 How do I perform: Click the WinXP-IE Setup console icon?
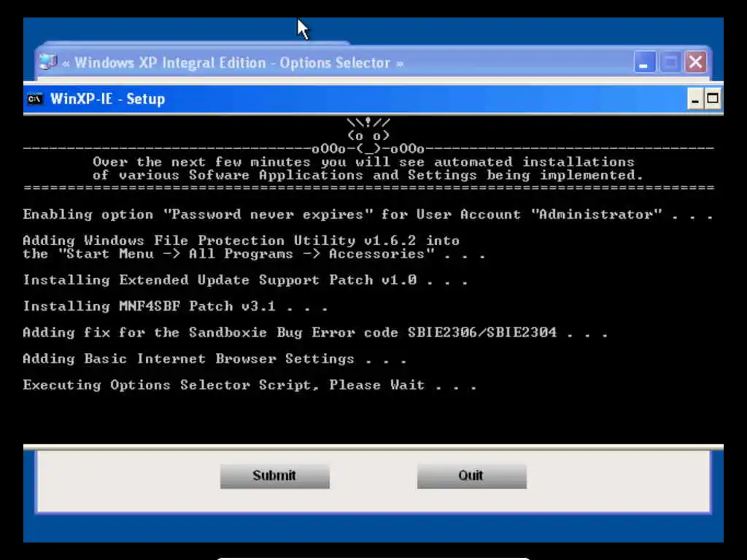[35, 99]
